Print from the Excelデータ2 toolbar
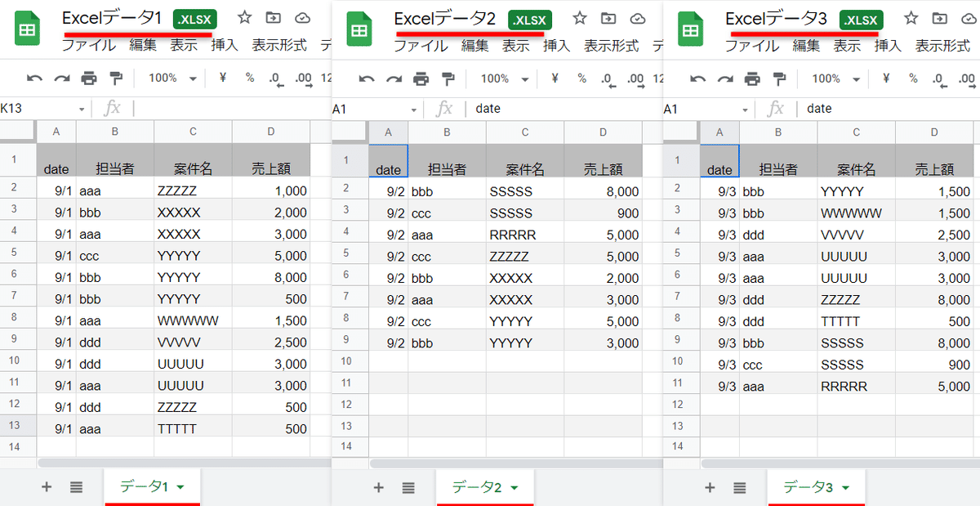The image size is (980, 506). click(421, 78)
